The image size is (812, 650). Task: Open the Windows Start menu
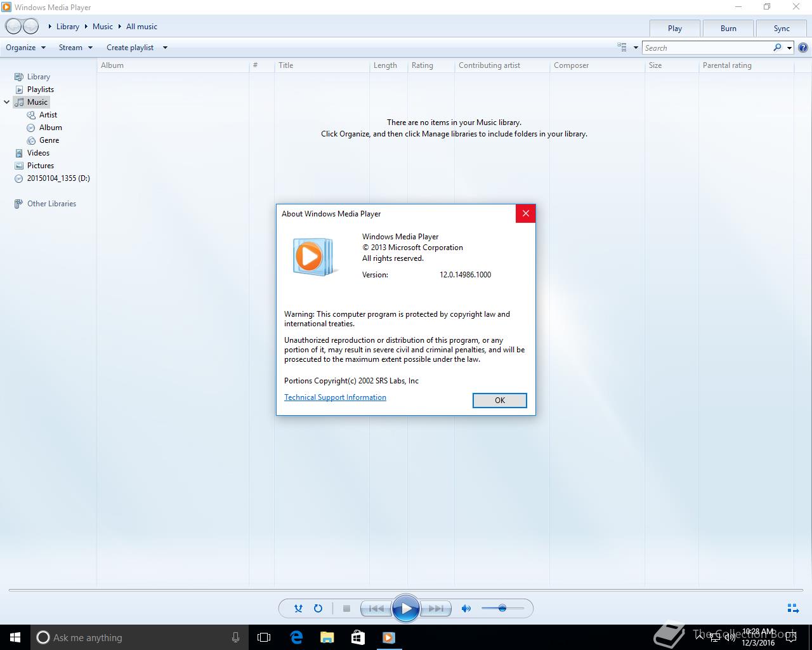pos(15,637)
